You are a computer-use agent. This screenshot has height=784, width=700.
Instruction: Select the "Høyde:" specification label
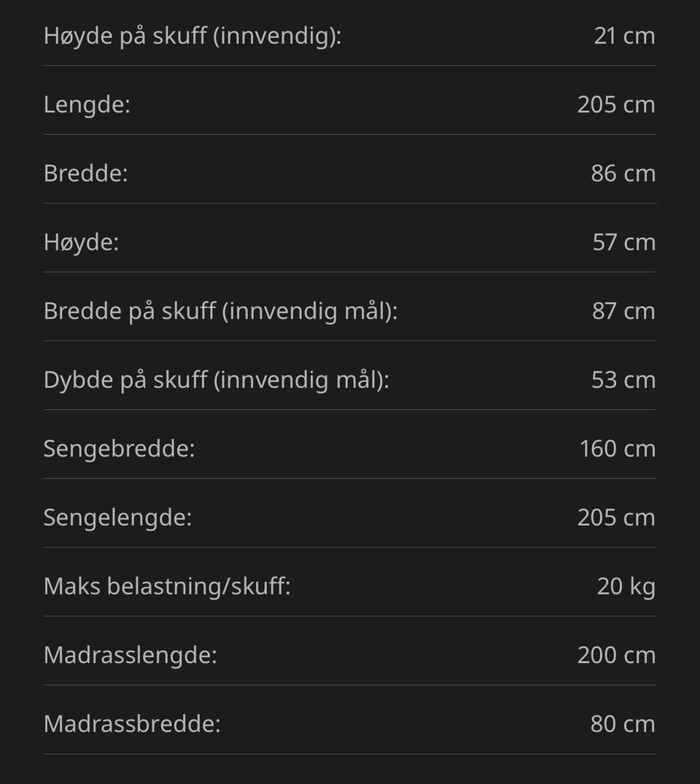(x=82, y=243)
